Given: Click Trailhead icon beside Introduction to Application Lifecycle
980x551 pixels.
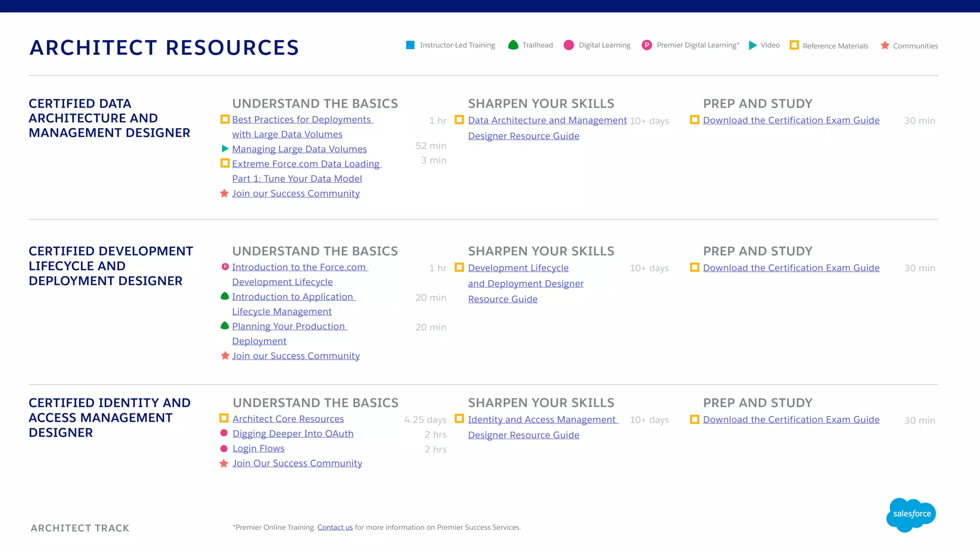Looking at the screenshot, I should click(x=225, y=296).
